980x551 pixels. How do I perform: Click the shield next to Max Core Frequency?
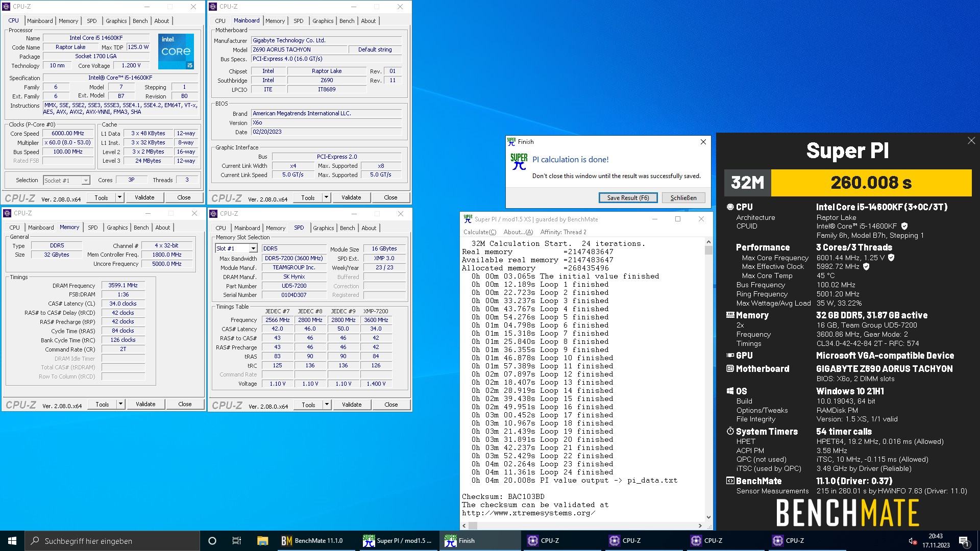click(891, 258)
